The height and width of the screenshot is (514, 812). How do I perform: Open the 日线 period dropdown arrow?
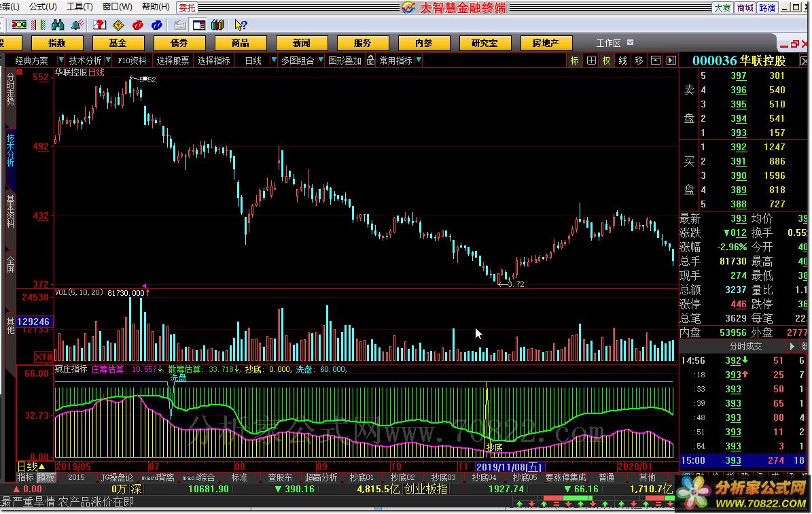tap(273, 60)
